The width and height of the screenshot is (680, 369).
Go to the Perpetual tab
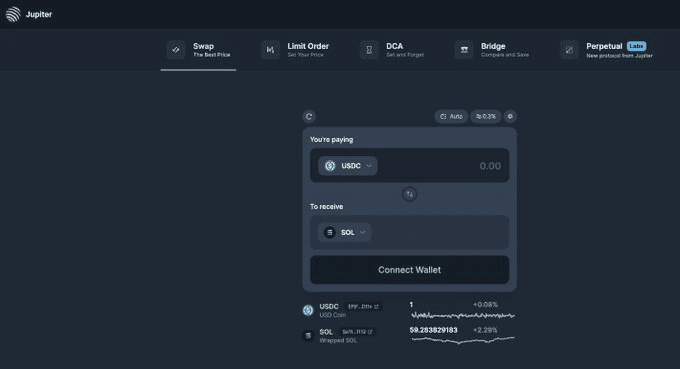(x=606, y=50)
